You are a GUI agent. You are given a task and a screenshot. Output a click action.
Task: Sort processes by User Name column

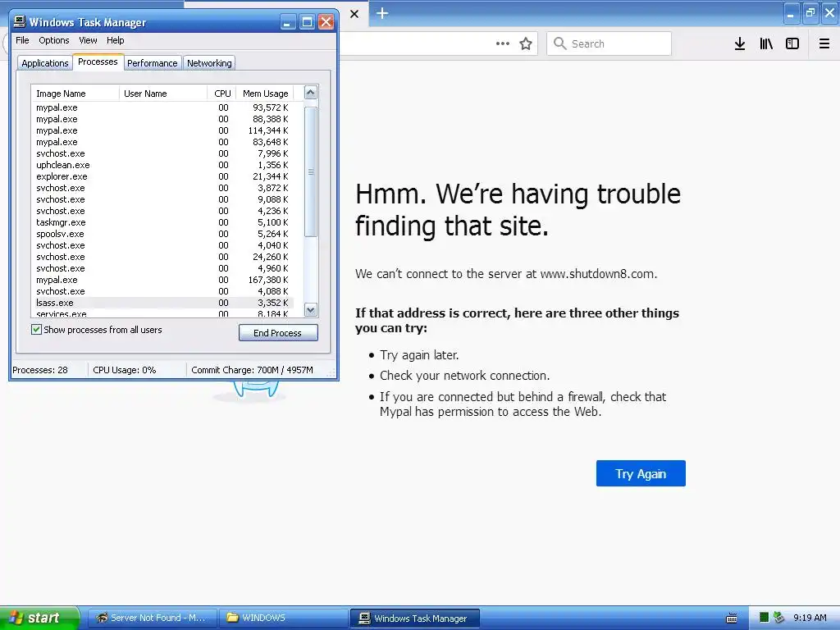[x=163, y=94]
